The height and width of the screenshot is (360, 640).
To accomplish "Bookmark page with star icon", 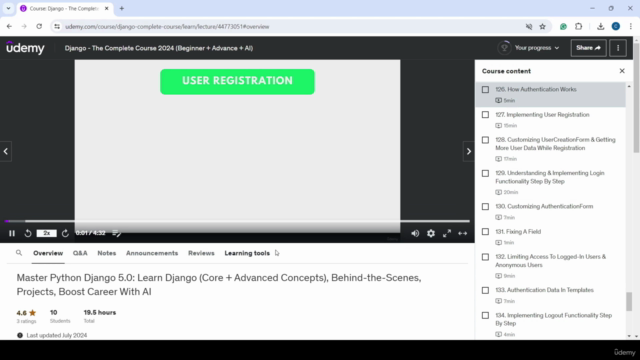I will [x=542, y=27].
